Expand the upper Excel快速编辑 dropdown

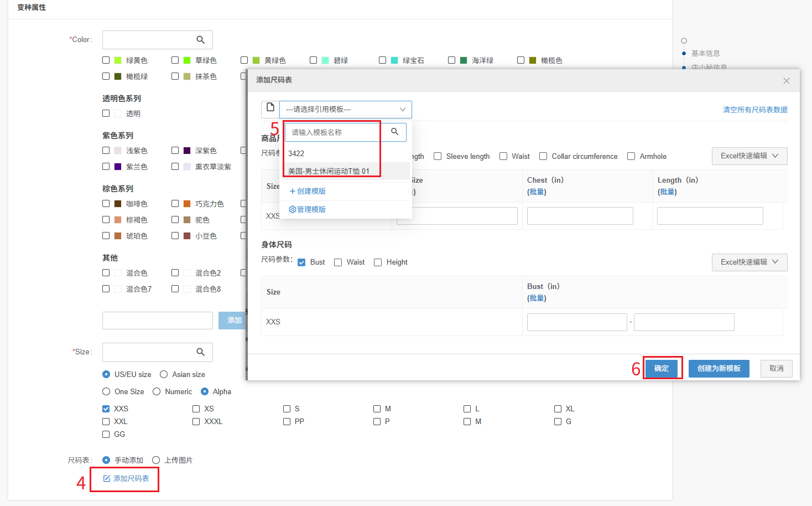(x=749, y=156)
